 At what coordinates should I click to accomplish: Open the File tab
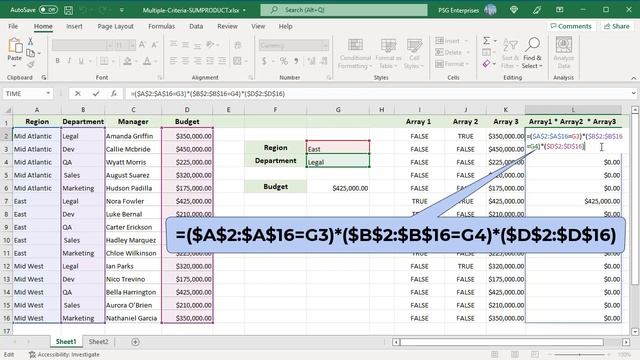click(13, 26)
